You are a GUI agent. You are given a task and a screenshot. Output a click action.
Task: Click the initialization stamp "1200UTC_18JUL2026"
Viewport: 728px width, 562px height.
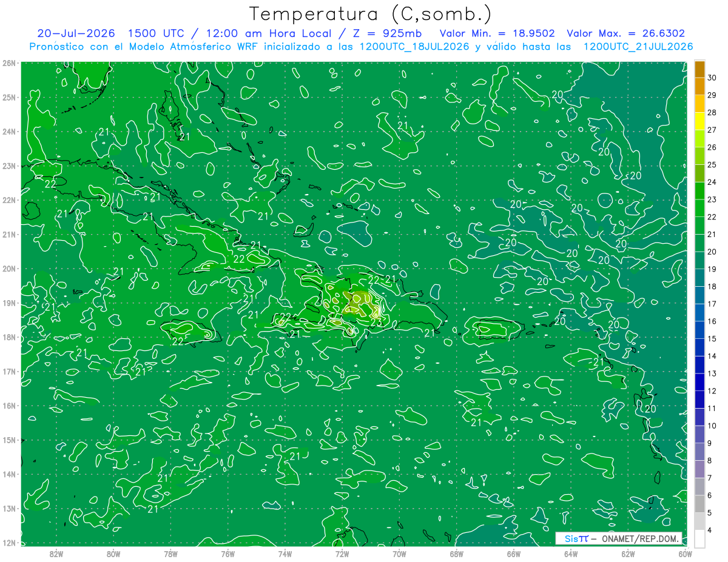coord(414,47)
